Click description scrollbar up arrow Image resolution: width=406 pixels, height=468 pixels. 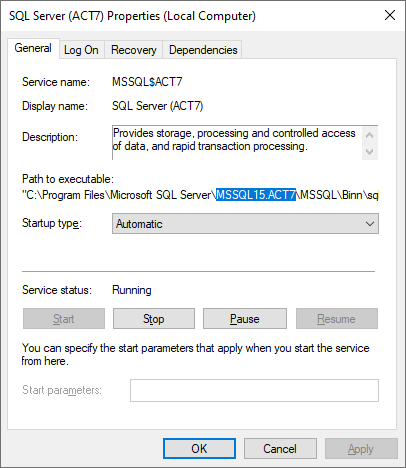pos(369,135)
